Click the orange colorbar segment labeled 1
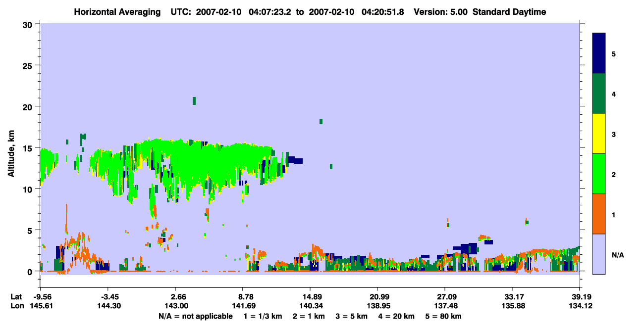644x330 pixels. (x=599, y=214)
